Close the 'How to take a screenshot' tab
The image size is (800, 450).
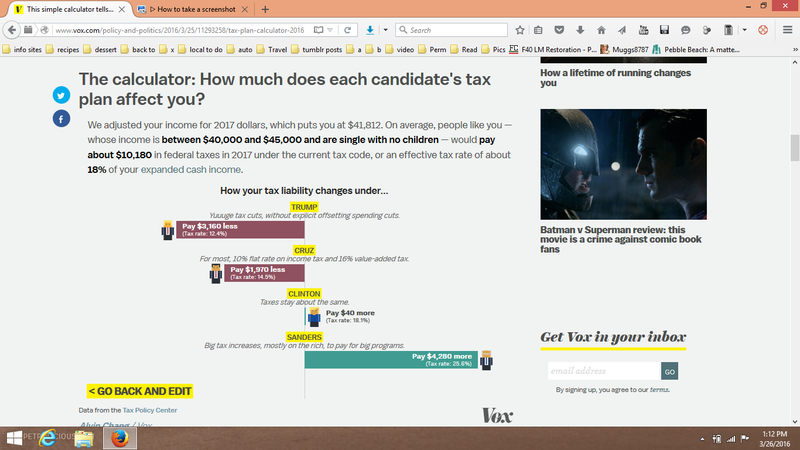tap(245, 9)
